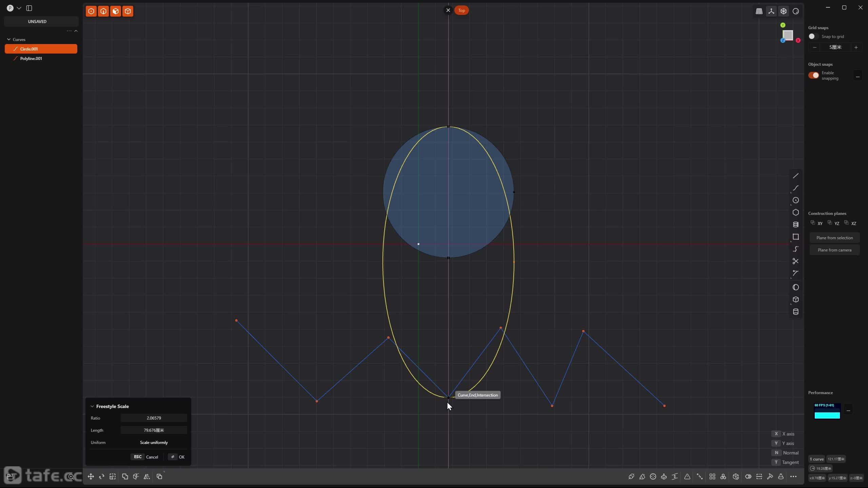Open the profile dropdown arrow

(x=19, y=8)
